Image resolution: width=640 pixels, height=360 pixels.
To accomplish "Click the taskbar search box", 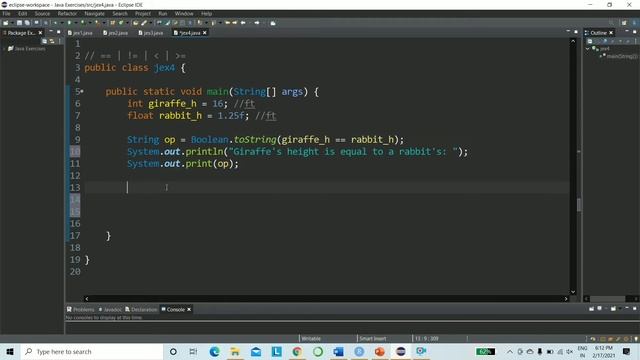I will click(x=92, y=351).
